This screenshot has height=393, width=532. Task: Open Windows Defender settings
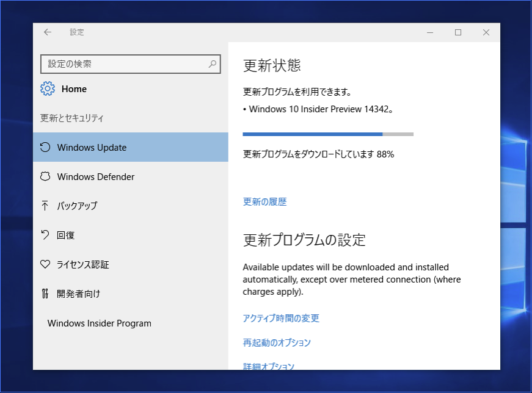point(131,176)
